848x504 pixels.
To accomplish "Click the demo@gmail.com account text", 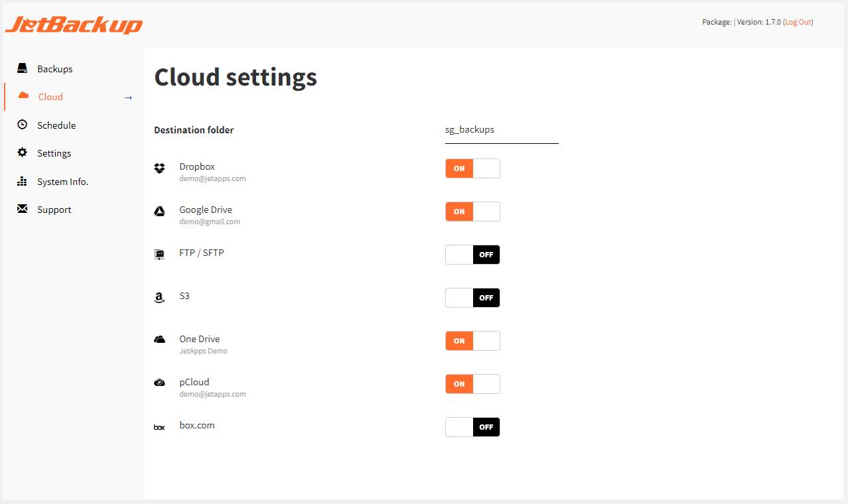I will (x=210, y=221).
